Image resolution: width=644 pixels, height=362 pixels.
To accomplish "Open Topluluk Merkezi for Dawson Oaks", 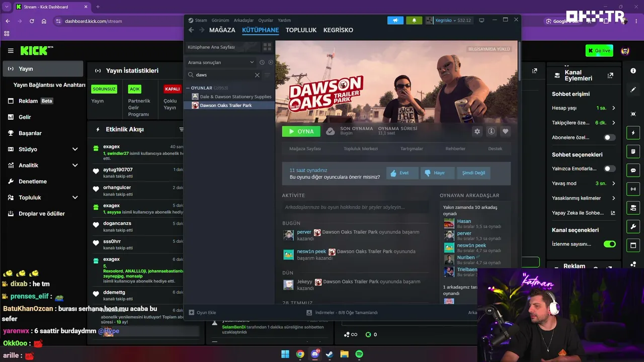I will [360, 149].
